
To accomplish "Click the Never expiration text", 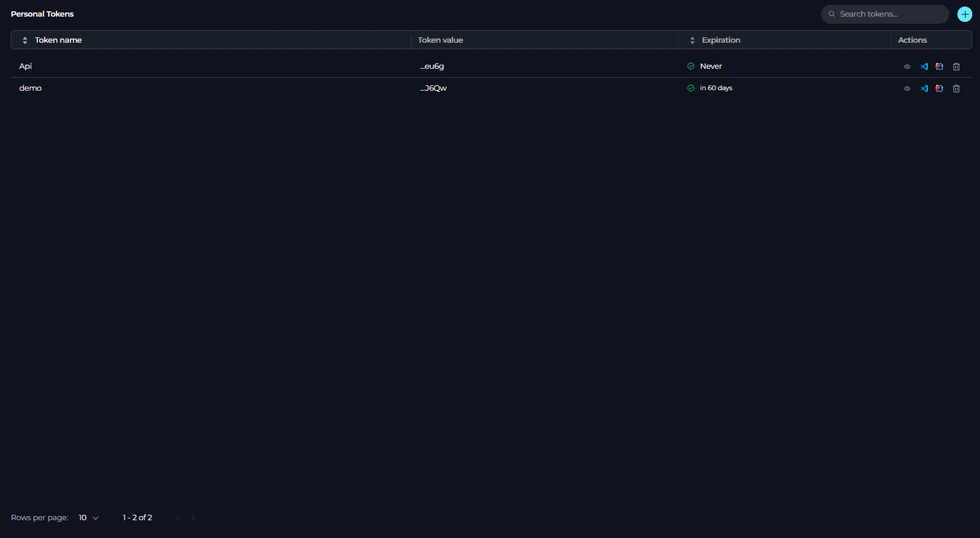I will pyautogui.click(x=711, y=66).
